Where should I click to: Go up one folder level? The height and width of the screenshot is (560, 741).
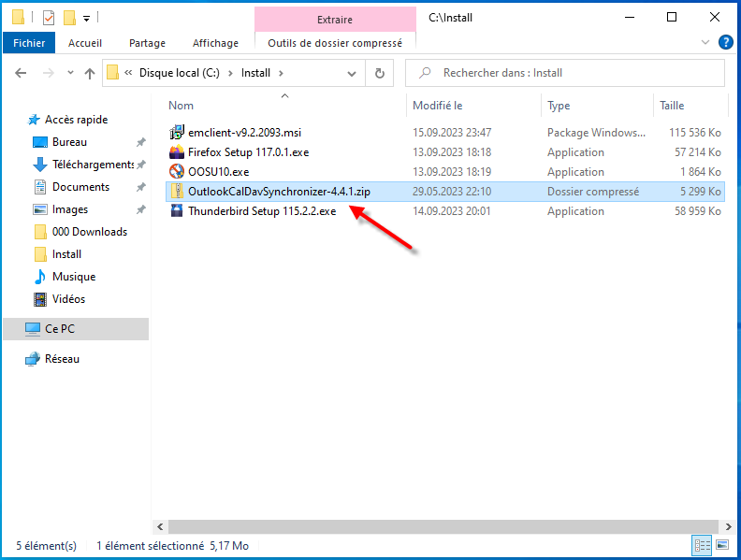[x=90, y=73]
